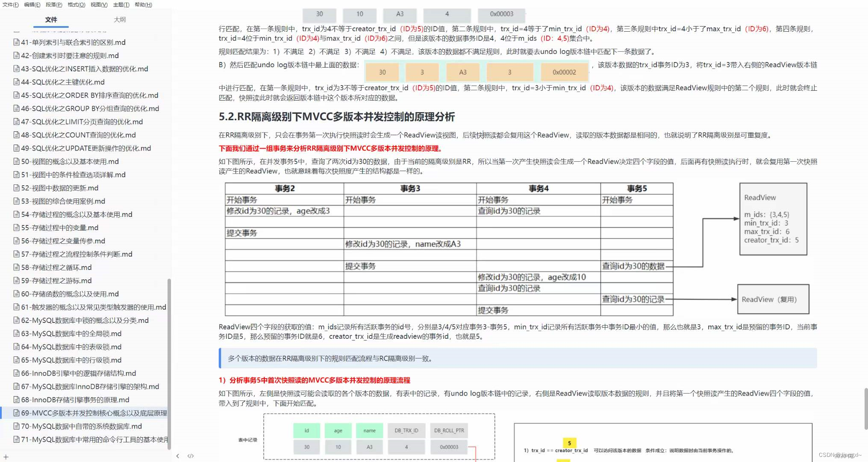Open the 主题(T) menu
Screen dimensions: 868x462
tap(121, 5)
